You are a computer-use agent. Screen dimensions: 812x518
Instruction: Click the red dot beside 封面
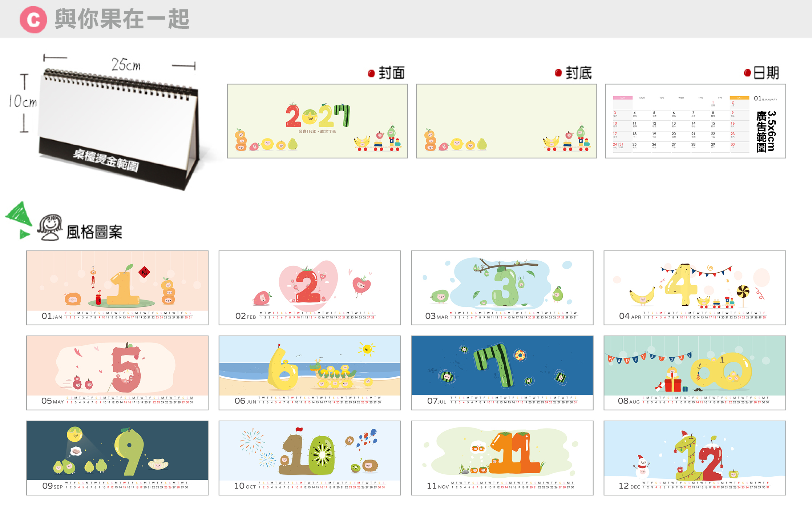click(x=371, y=73)
